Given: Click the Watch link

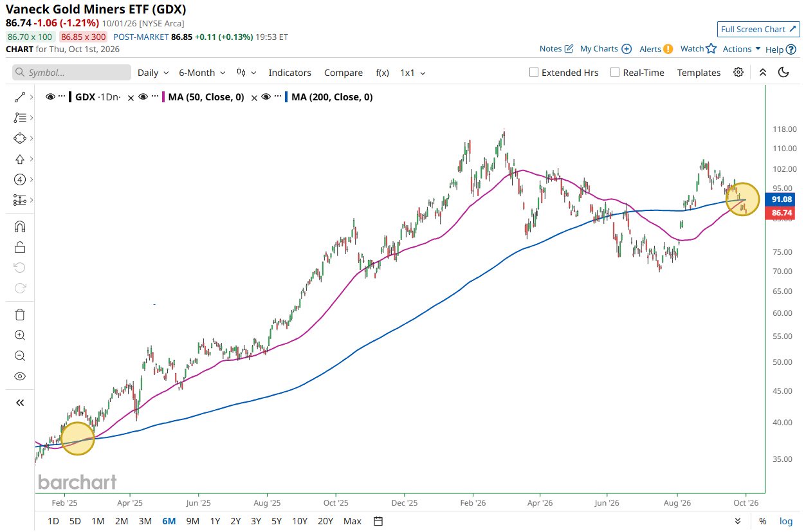Looking at the screenshot, I should pos(692,49).
